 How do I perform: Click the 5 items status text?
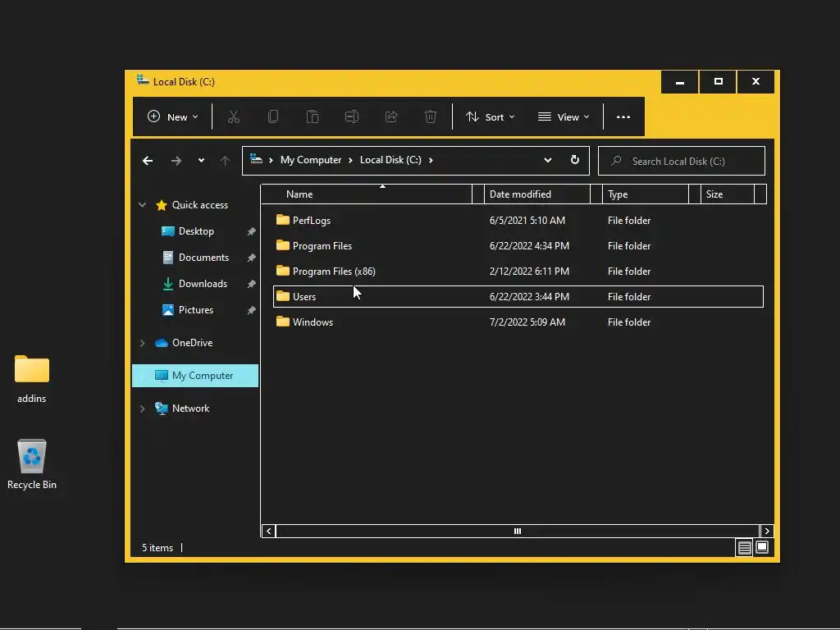coord(157,547)
